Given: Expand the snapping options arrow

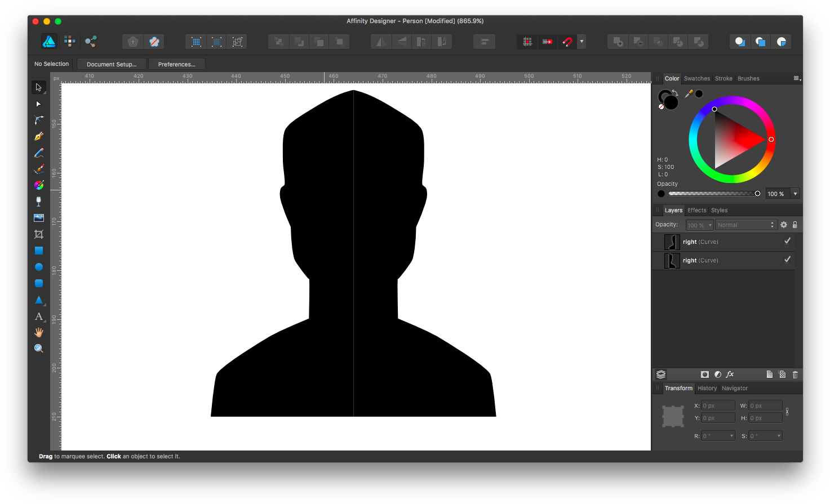Looking at the screenshot, I should (x=582, y=42).
